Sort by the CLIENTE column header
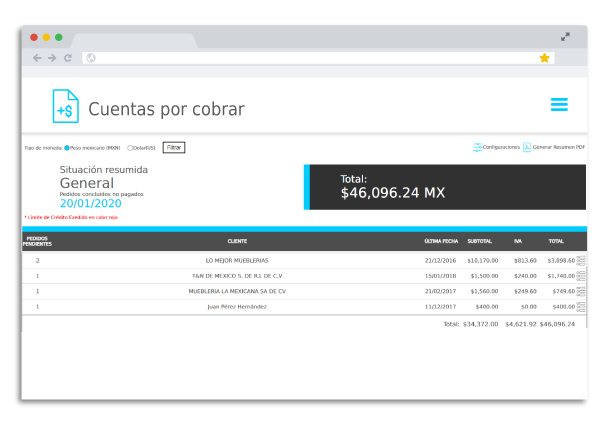The image size is (600, 435). (237, 241)
